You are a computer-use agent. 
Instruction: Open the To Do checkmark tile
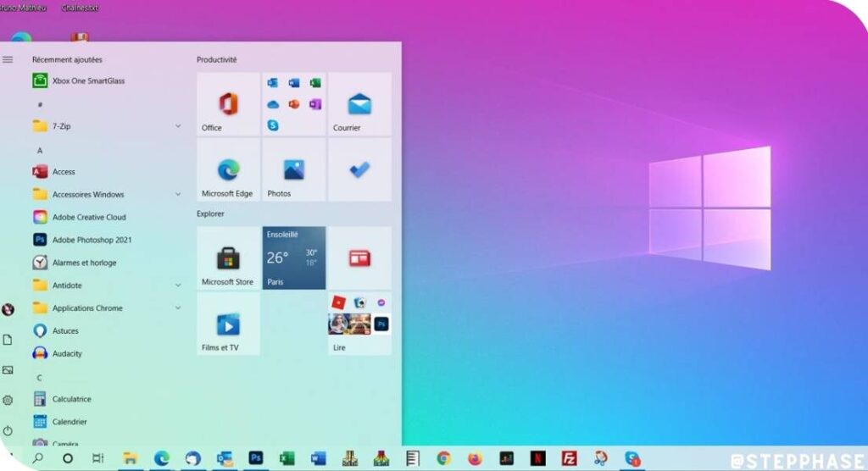pyautogui.click(x=359, y=170)
